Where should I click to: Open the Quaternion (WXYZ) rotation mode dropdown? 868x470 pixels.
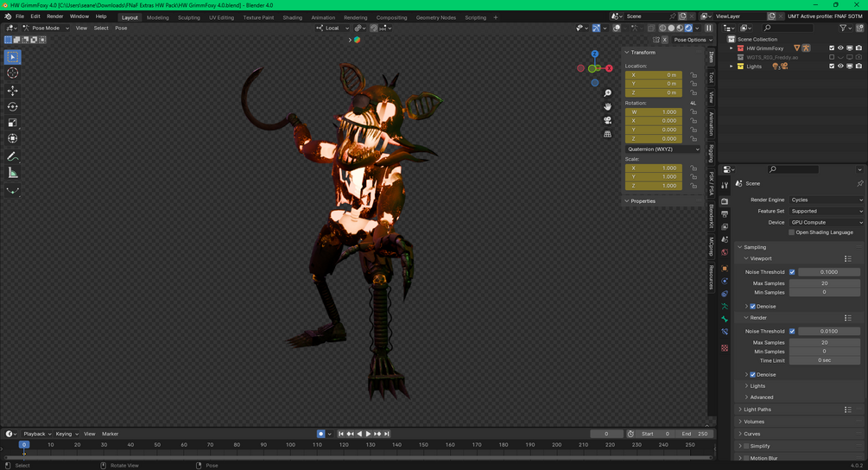coord(662,149)
